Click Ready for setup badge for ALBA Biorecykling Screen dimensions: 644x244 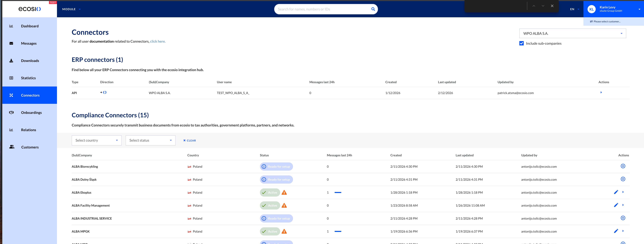pyautogui.click(x=276, y=167)
